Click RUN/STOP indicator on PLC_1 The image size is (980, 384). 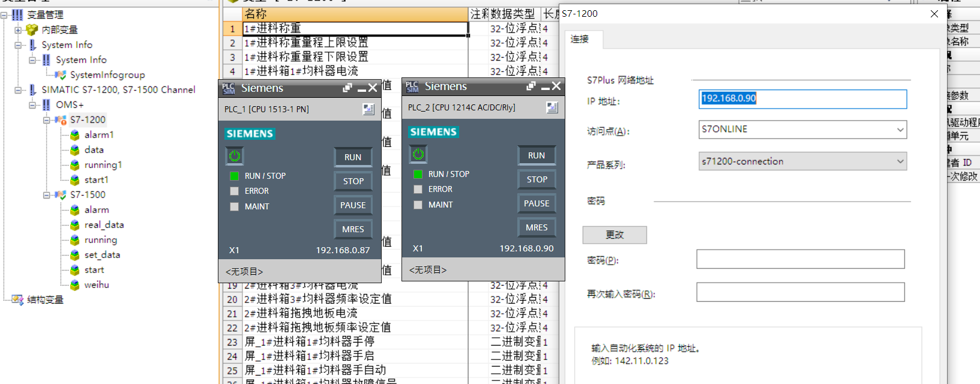(x=235, y=176)
